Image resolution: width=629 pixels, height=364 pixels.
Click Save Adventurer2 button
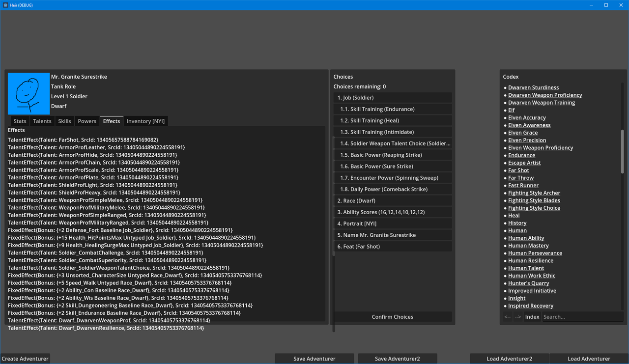[x=398, y=359]
